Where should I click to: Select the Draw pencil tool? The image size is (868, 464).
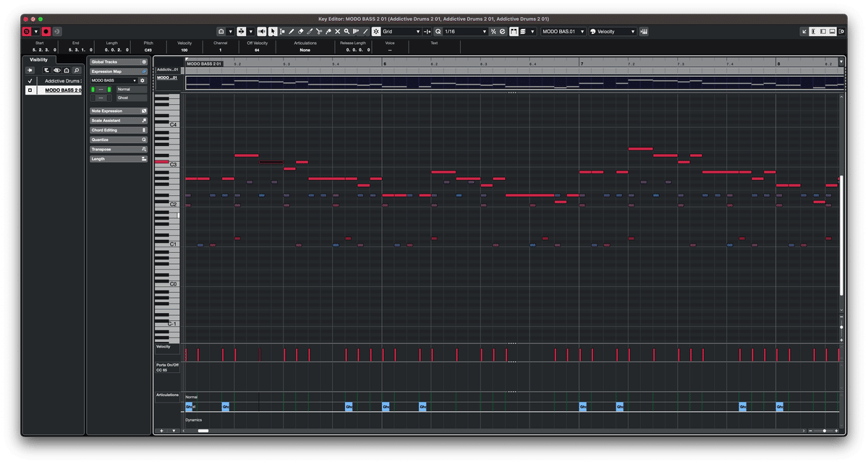(291, 31)
